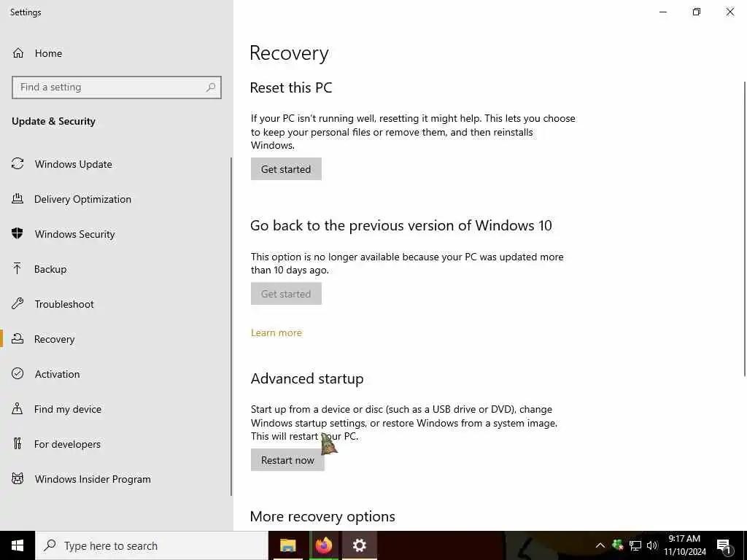Screen dimensions: 747x560
Task: Open the Windows Insider Program label
Action: point(93,479)
